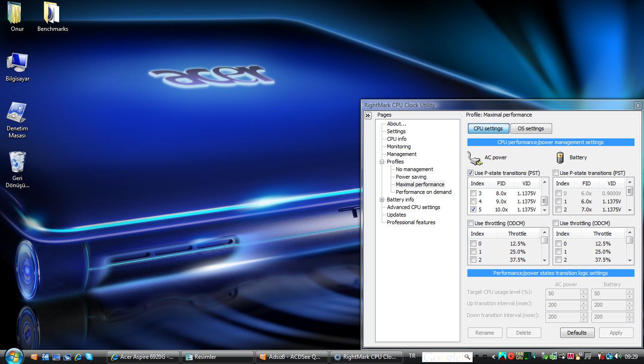The width and height of the screenshot is (644, 364).
Task: Switch to Resimler taskbar window
Action: (217, 357)
